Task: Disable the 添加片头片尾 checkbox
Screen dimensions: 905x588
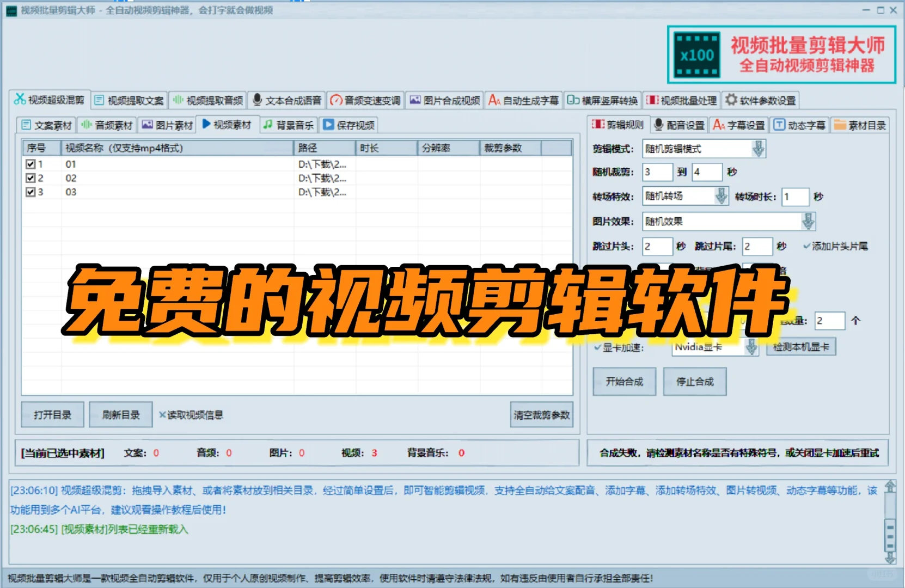Action: [806, 246]
